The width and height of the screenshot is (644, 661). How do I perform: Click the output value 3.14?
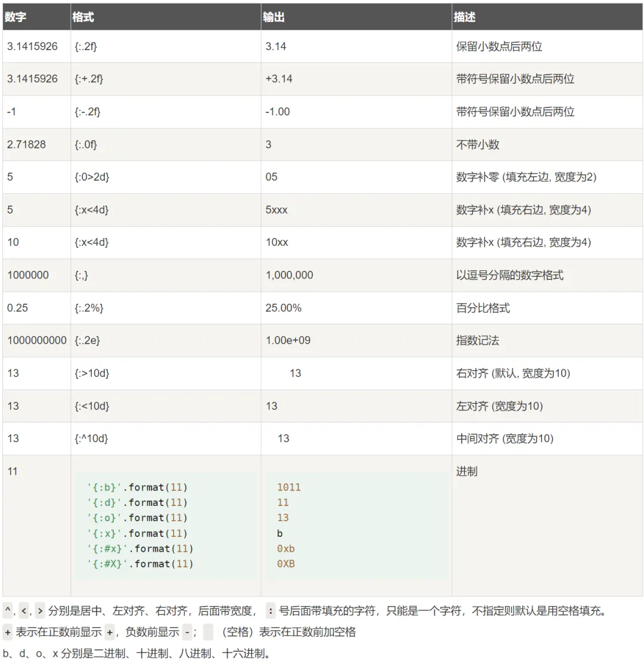pos(275,47)
